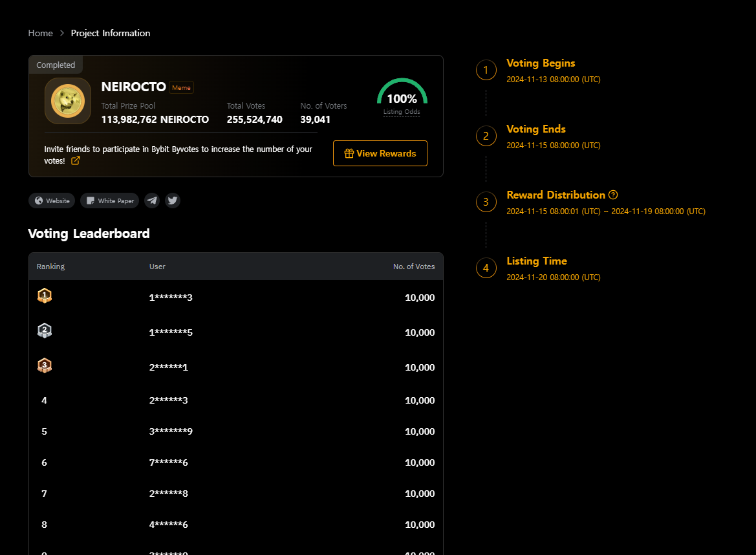Click the step 2 circle marker
Screen dimensions: 756x555
pyautogui.click(x=486, y=136)
